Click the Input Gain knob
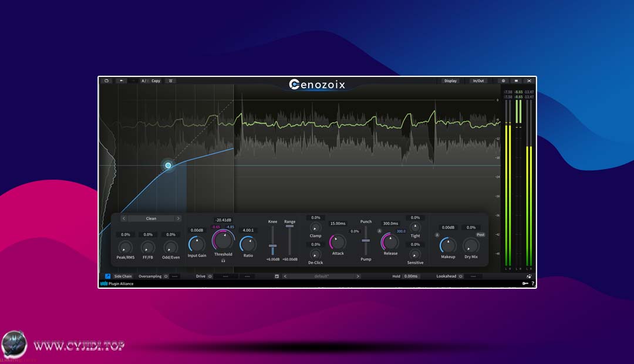The width and height of the screenshot is (634, 364). pos(197,244)
